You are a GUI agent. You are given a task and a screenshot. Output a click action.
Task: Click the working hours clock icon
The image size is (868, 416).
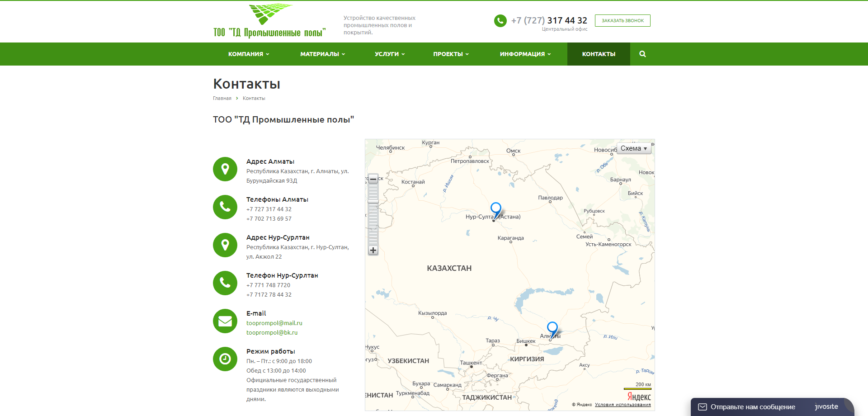[225, 359]
